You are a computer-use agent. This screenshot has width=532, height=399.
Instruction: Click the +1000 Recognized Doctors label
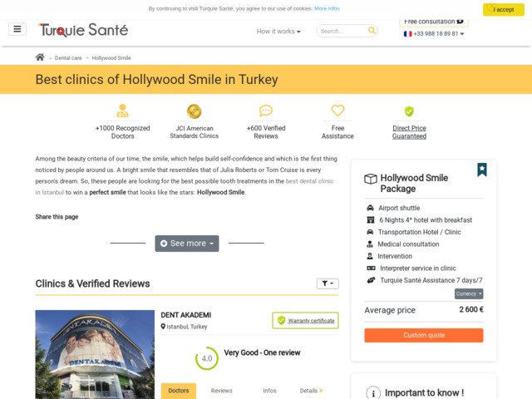coord(122,132)
